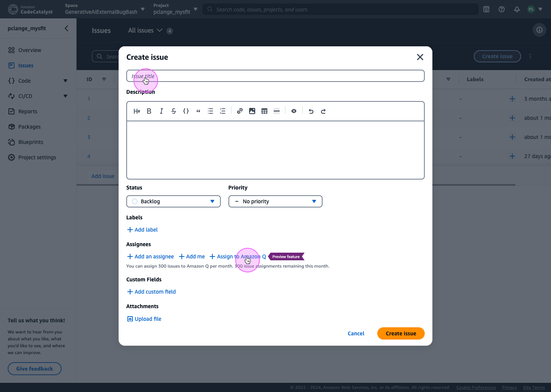Open Packages in the sidebar
This screenshot has height=392, width=551.
pyautogui.click(x=29, y=127)
